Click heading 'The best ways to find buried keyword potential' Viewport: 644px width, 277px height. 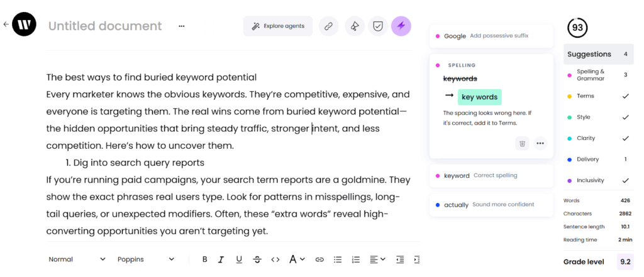click(152, 77)
